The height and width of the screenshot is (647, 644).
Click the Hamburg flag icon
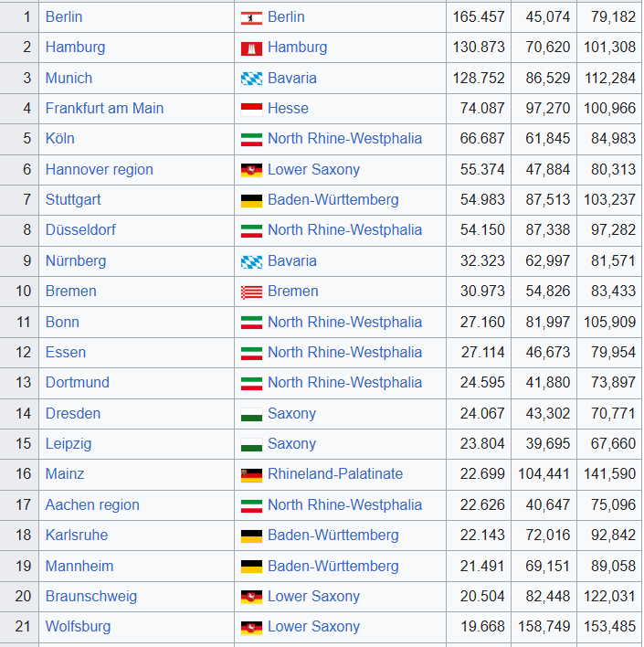(251, 48)
